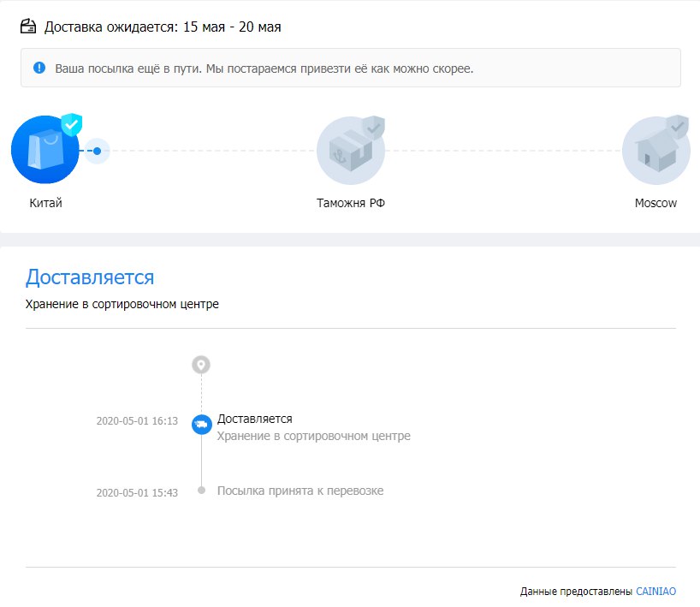Screen dimensions: 700x607
Task: Select the blue shopping bag China stage icon
Action: [x=44, y=150]
